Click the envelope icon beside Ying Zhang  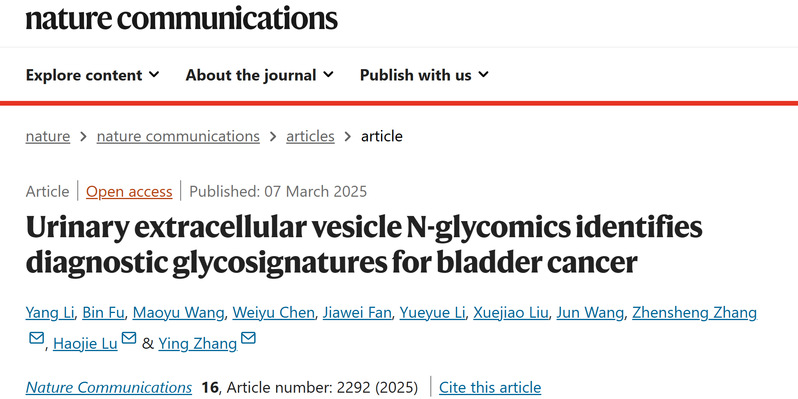(248, 338)
